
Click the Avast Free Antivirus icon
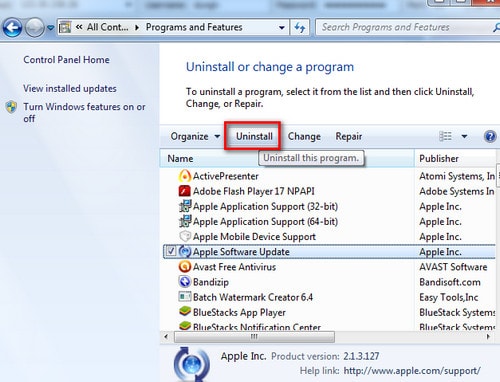pos(185,266)
